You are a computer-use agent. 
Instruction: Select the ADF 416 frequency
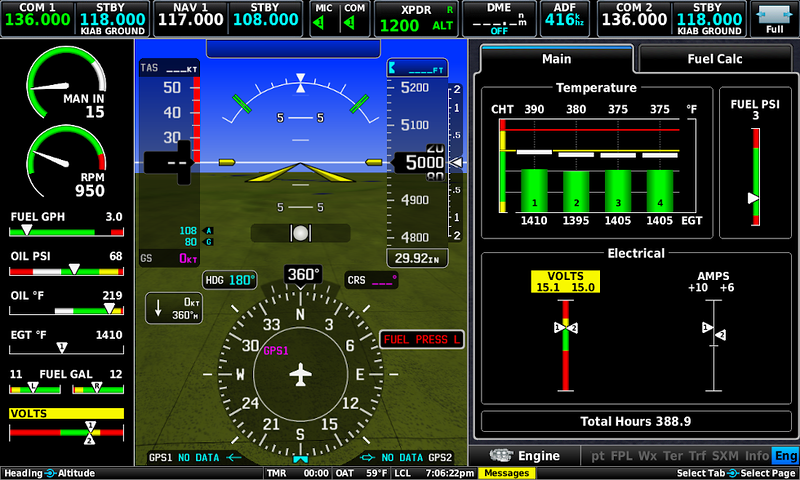[x=564, y=18]
